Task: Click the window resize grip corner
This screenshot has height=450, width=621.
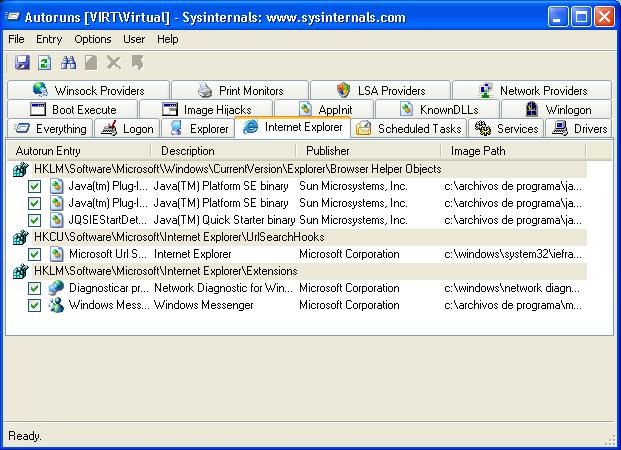Action: pyautogui.click(x=612, y=440)
